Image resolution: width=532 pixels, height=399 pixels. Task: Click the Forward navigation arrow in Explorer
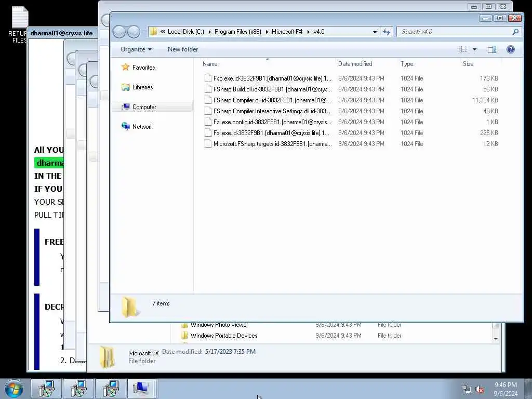[134, 32]
